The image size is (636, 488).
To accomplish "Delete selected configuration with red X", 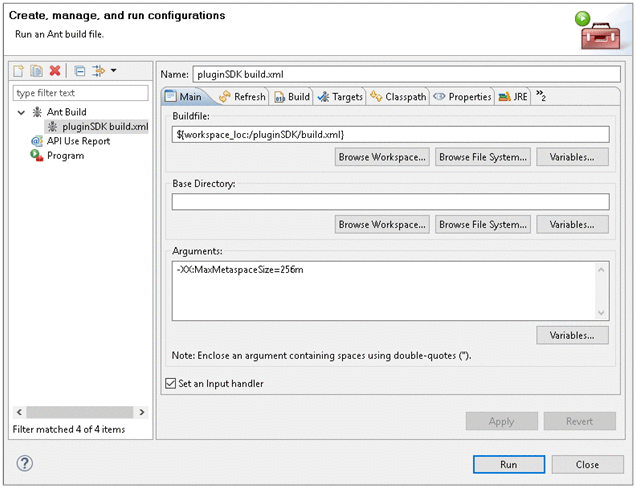I will tap(55, 71).
